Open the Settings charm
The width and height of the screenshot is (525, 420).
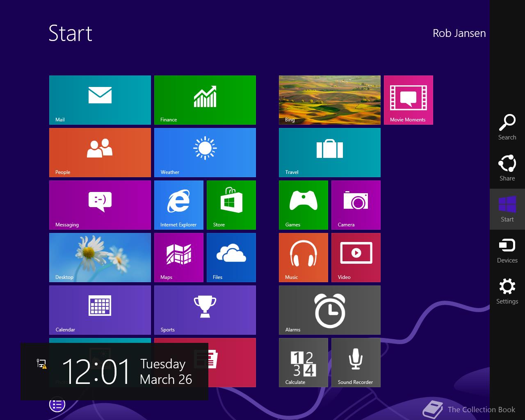pyautogui.click(x=507, y=291)
